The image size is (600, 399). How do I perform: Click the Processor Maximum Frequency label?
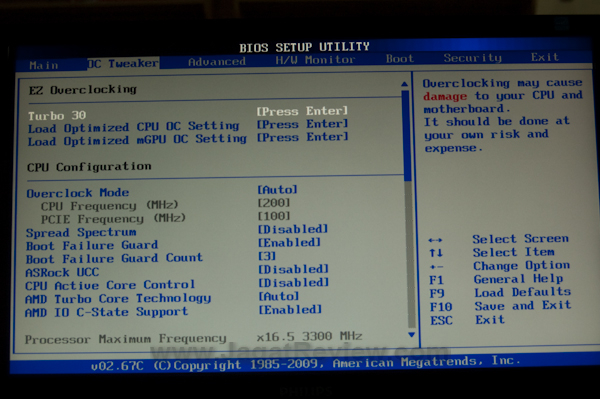click(126, 339)
